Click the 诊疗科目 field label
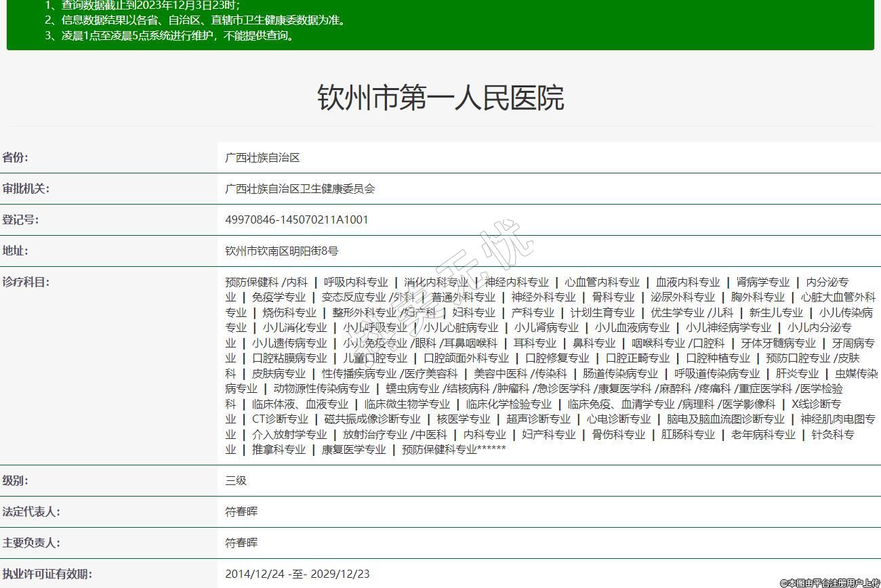This screenshot has width=881, height=588. [26, 282]
